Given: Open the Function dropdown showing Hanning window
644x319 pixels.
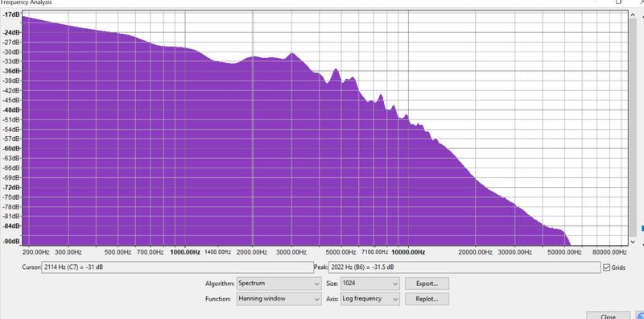Looking at the screenshot, I should tap(279, 299).
